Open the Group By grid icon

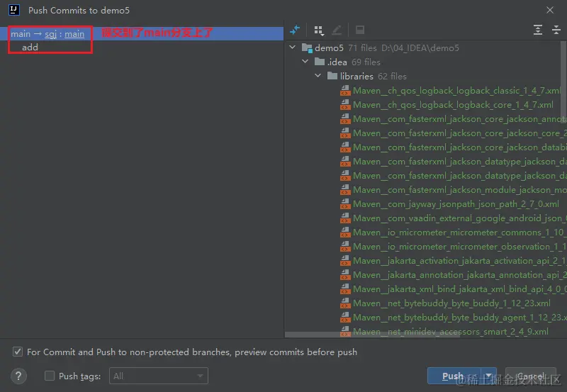(319, 30)
